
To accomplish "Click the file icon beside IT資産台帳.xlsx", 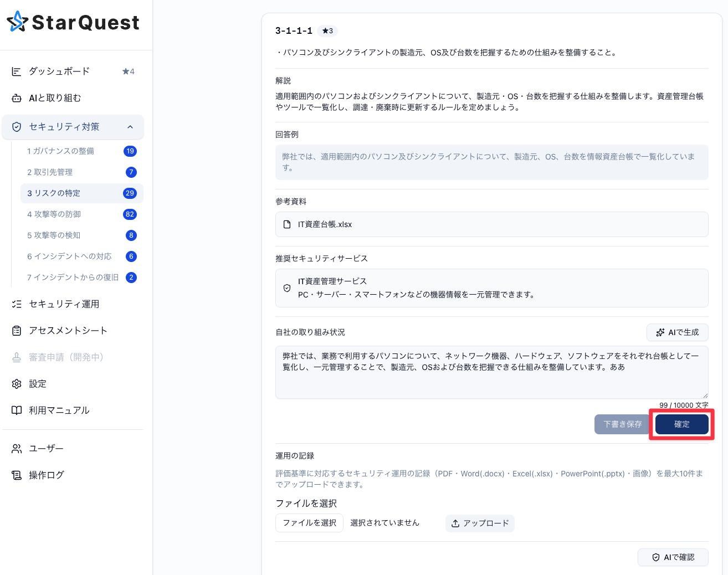I will [x=287, y=224].
